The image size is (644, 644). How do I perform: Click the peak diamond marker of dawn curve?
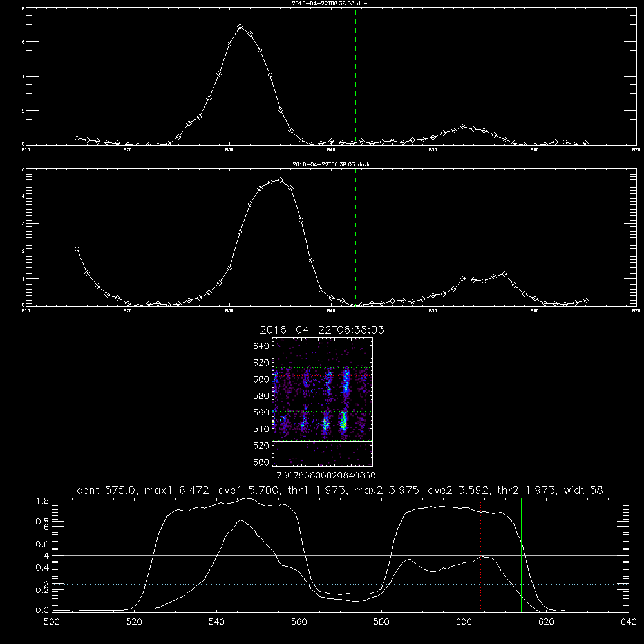click(x=240, y=27)
